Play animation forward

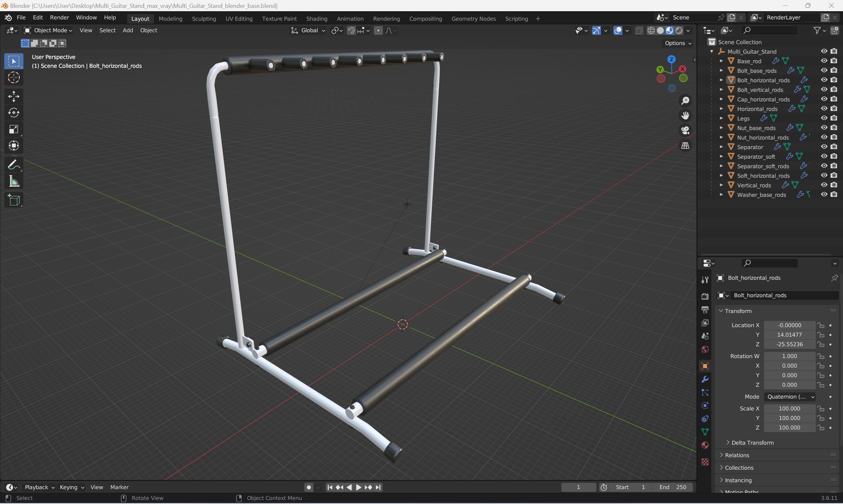click(x=358, y=487)
